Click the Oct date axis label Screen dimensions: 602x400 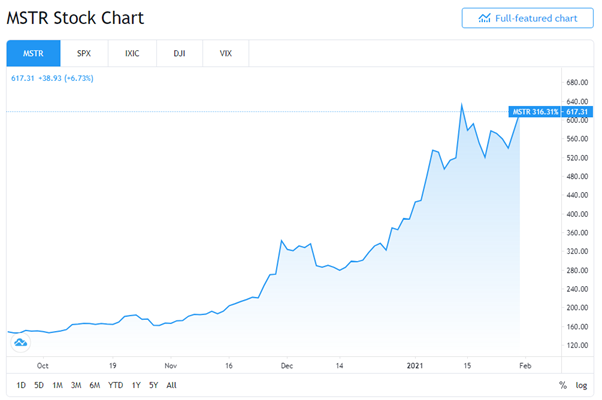(x=43, y=366)
